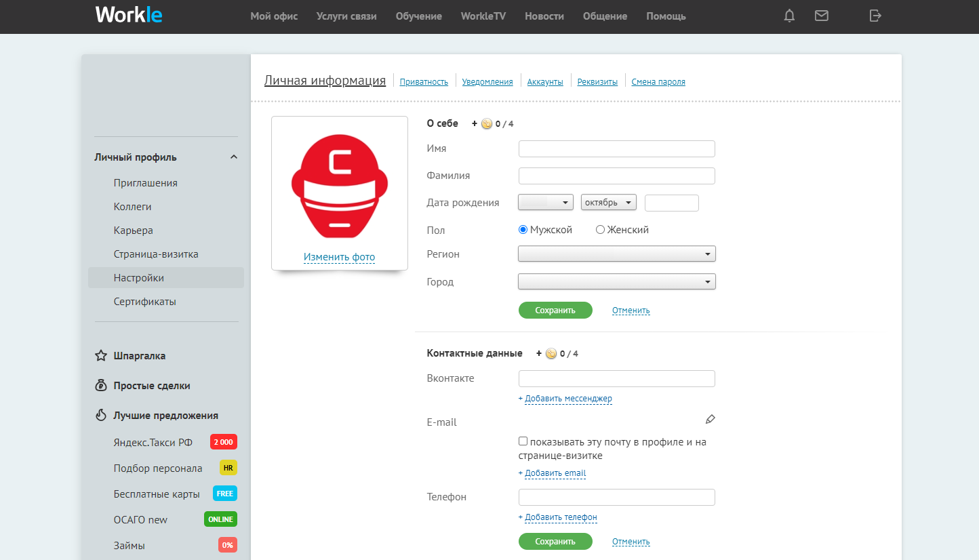Click the star icon next to Шпаргалка
This screenshot has width=979, height=560.
click(x=101, y=356)
